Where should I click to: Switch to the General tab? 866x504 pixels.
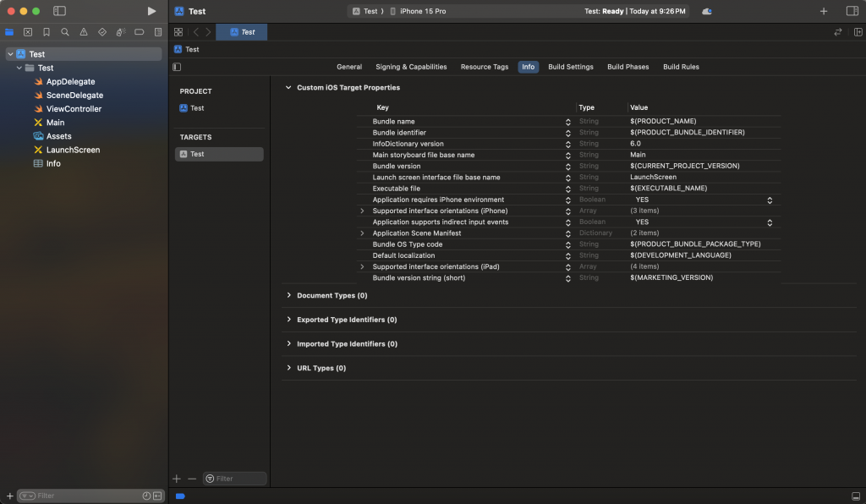pos(349,67)
